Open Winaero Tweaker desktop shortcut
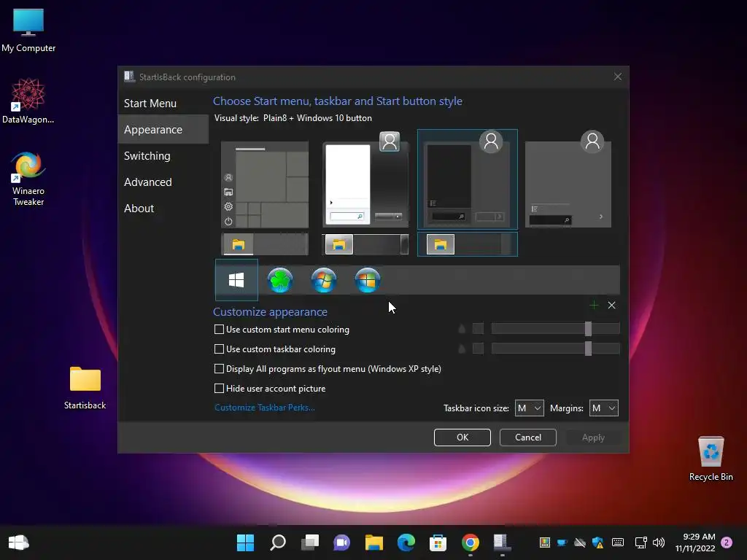Screen dimensions: 747x560 pyautogui.click(x=28, y=179)
